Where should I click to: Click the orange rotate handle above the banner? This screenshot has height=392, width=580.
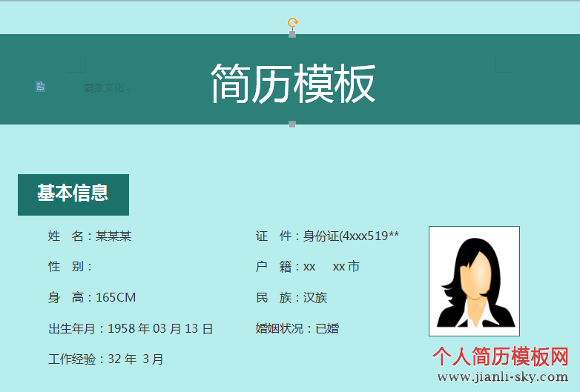pos(293,23)
